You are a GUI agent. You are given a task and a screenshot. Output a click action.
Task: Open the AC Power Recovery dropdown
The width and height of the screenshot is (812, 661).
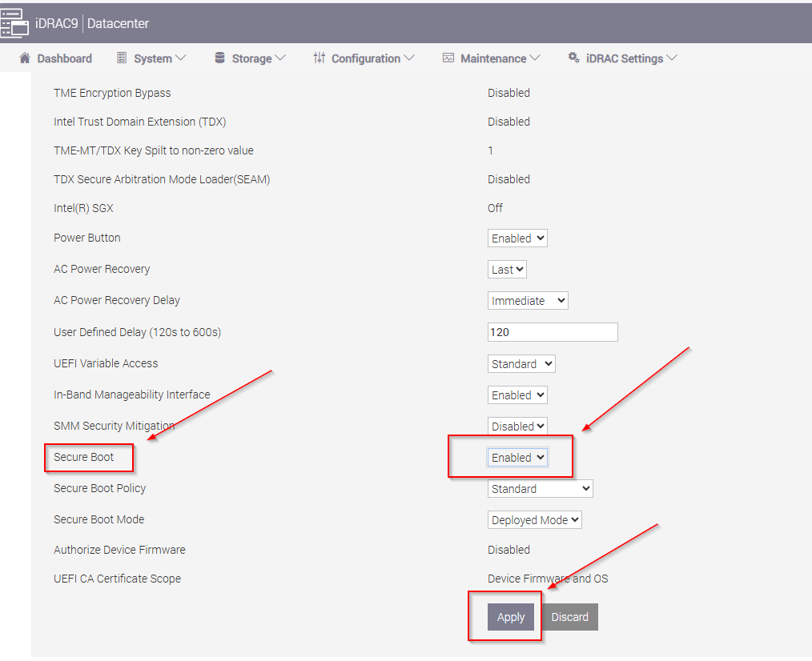[507, 270]
